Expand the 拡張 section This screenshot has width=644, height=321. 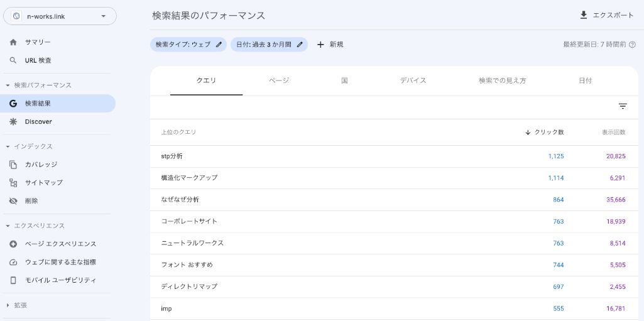point(17,305)
